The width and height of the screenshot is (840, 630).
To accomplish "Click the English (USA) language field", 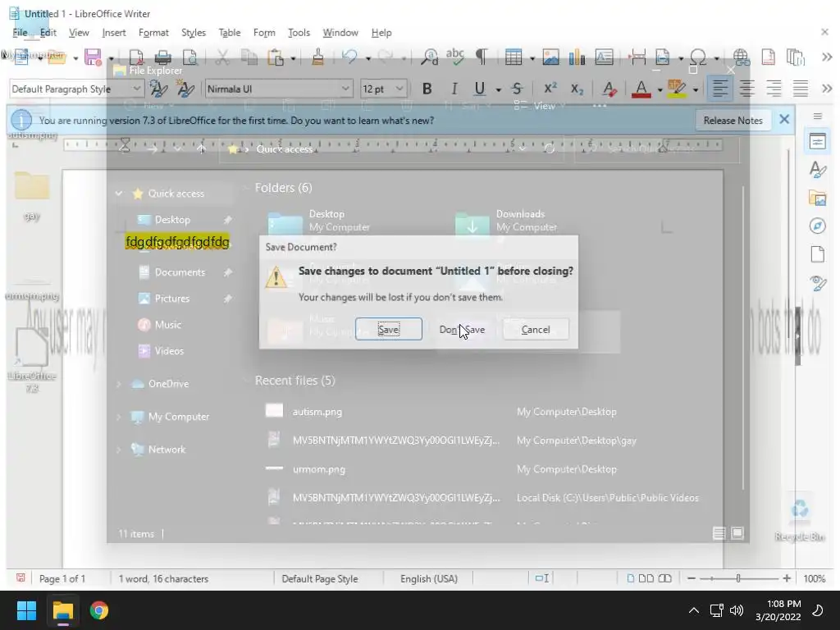I will 428,578.
